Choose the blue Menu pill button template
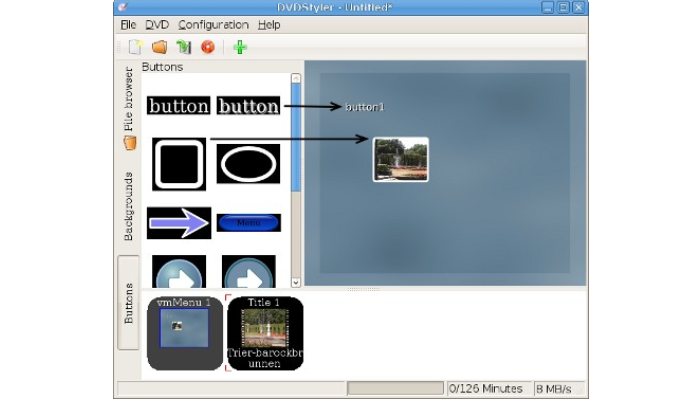This screenshot has width=700, height=400. [x=248, y=223]
